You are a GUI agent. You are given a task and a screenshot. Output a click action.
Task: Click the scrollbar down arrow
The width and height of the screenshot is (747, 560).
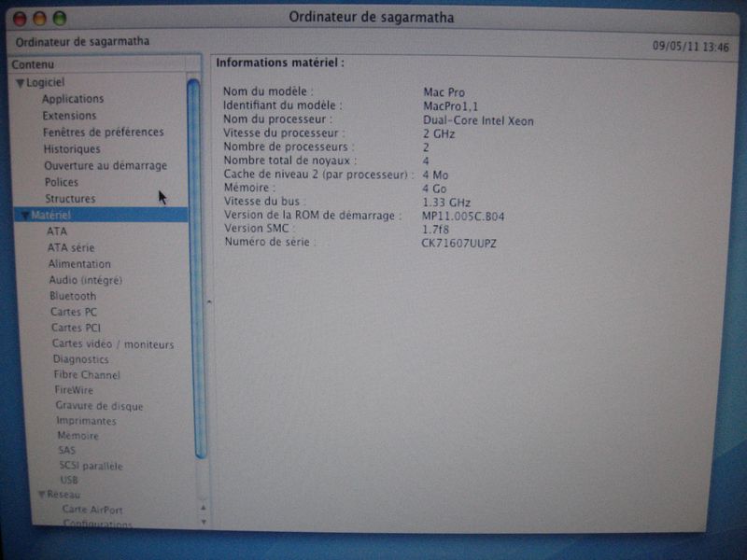[x=204, y=522]
